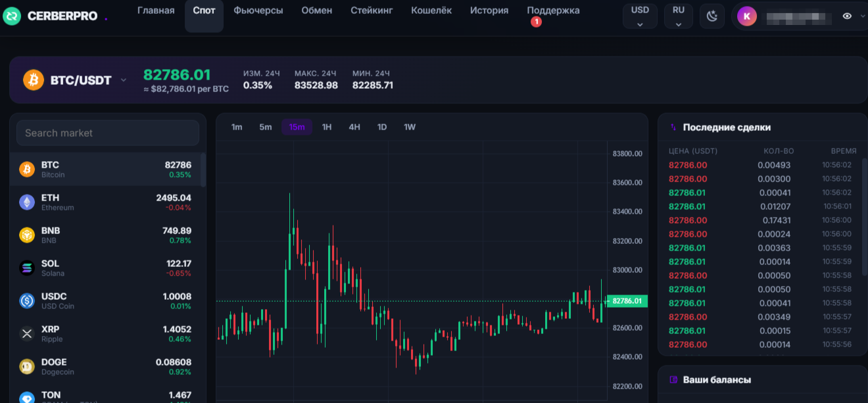
Task: Select the USDC coin icon
Action: (x=27, y=301)
